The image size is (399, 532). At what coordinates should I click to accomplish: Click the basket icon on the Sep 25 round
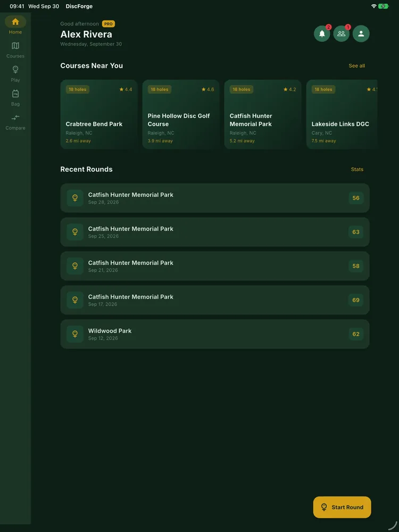tap(75, 232)
